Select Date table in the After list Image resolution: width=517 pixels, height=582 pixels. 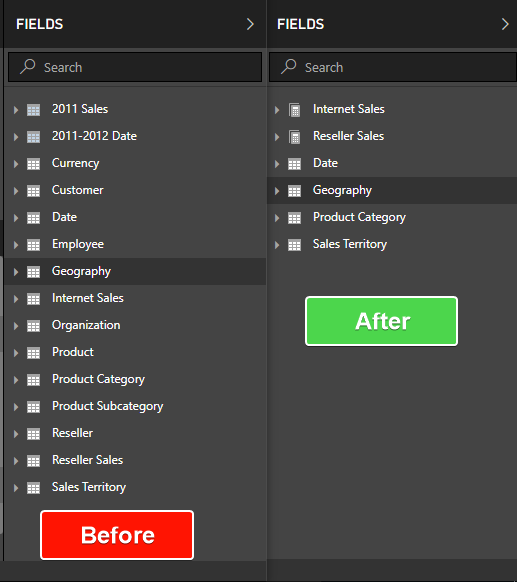(x=392, y=163)
